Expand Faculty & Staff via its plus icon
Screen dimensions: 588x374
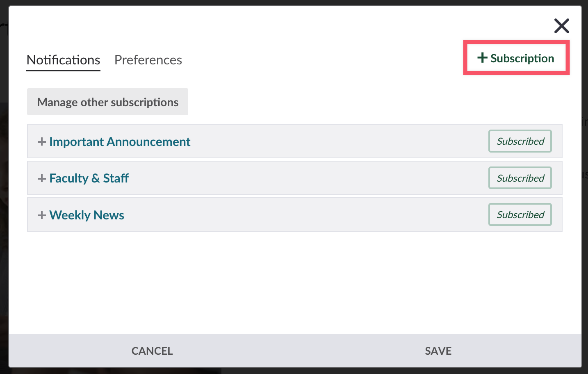[41, 178]
